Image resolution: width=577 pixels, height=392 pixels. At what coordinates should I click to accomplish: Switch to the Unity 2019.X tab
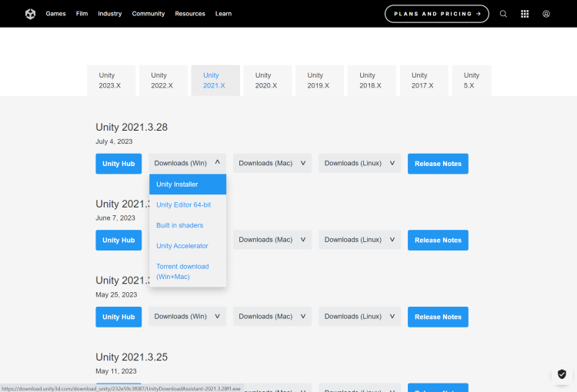click(320, 81)
